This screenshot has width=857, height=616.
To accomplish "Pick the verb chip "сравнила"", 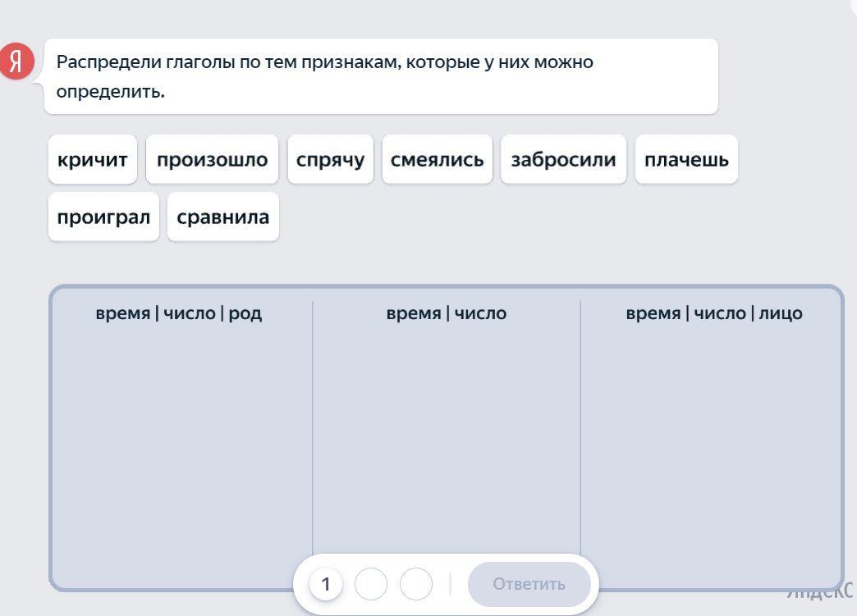I will coord(223,217).
